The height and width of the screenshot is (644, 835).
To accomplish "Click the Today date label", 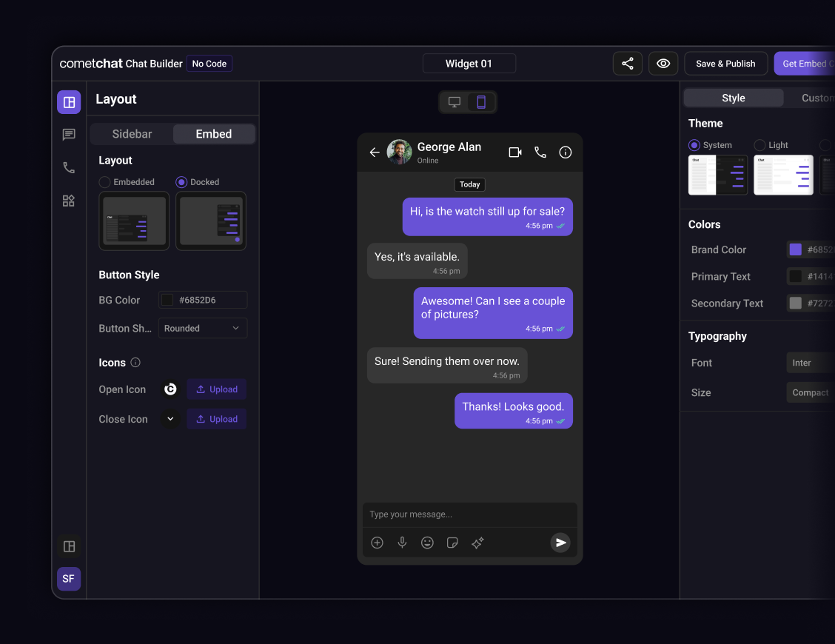I will click(469, 184).
